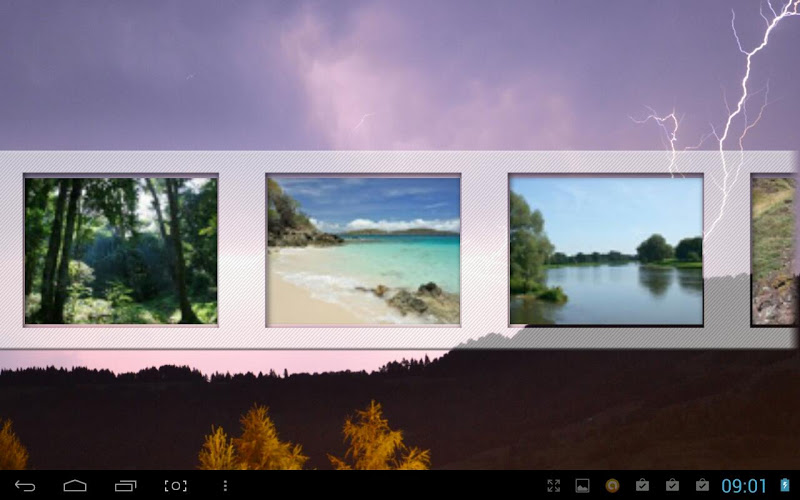Tap the charging battery icon
800x500 pixels.
(784, 485)
